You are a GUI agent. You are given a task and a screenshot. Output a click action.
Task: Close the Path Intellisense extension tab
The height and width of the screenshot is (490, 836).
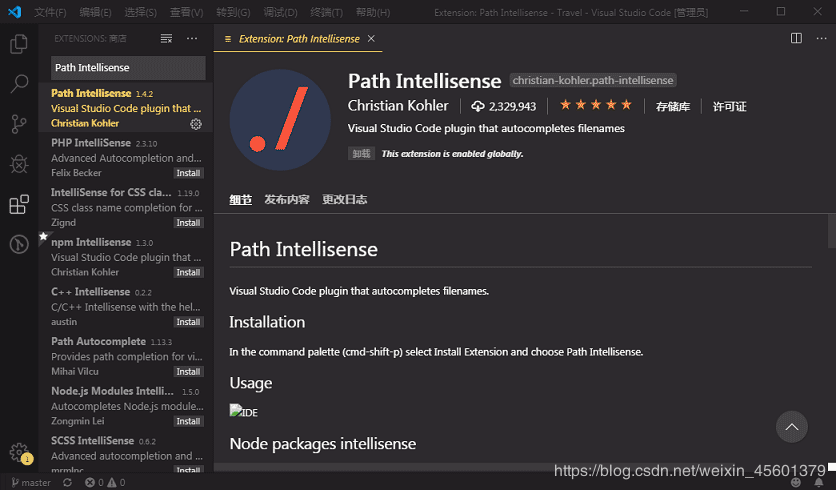click(372, 38)
